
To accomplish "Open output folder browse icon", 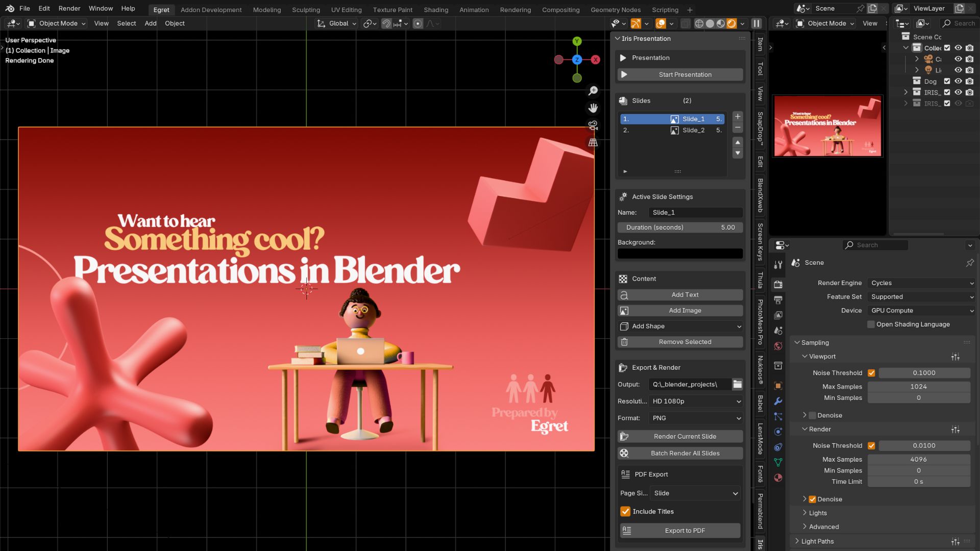I will click(737, 384).
